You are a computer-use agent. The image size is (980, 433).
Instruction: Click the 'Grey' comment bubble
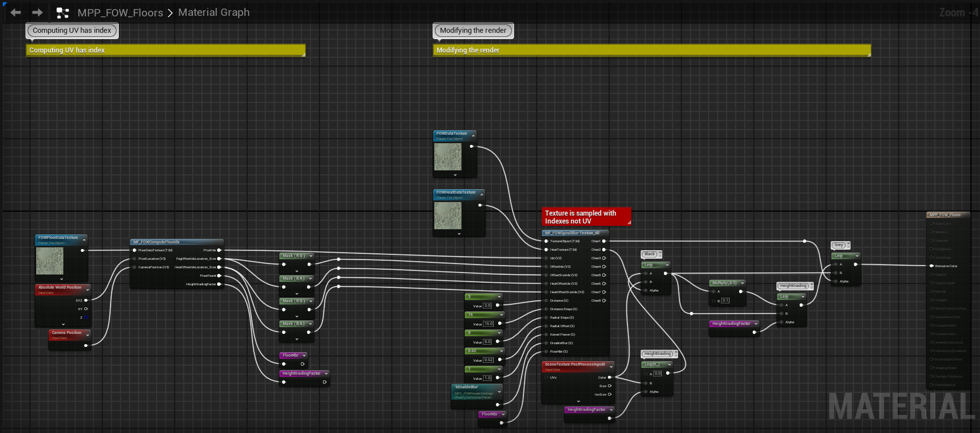pyautogui.click(x=839, y=245)
